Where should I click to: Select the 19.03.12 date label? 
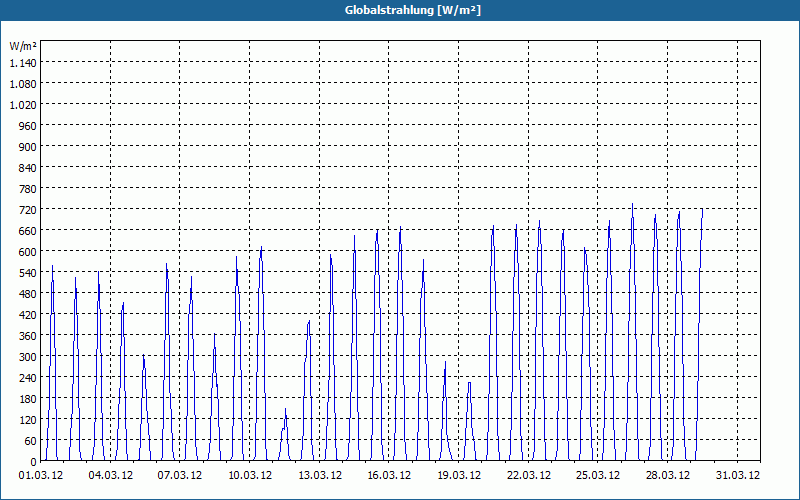click(x=459, y=476)
